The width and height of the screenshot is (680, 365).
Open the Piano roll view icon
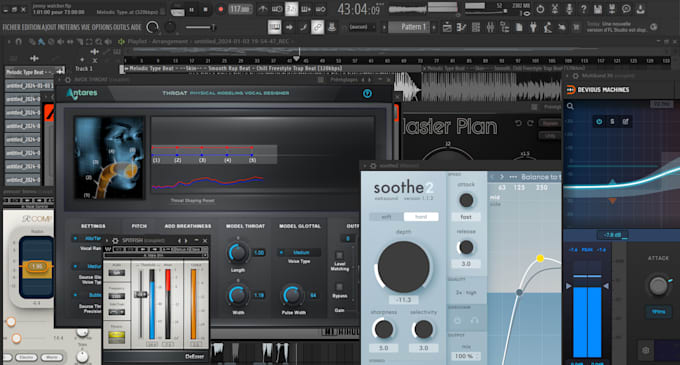point(461,27)
